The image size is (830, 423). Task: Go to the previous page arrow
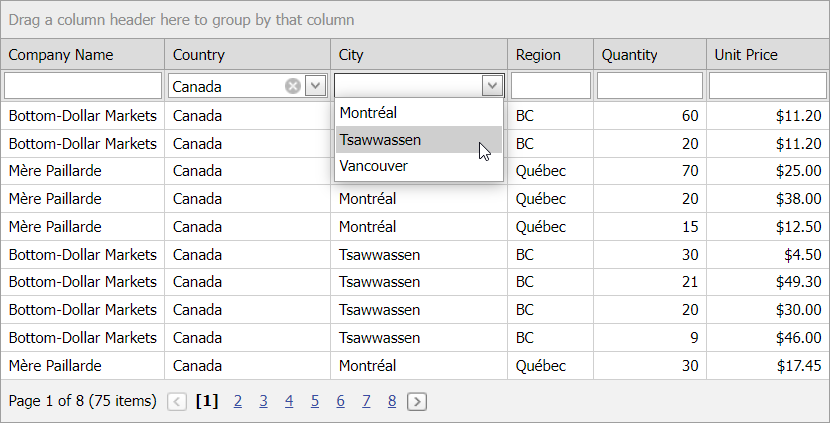point(177,402)
